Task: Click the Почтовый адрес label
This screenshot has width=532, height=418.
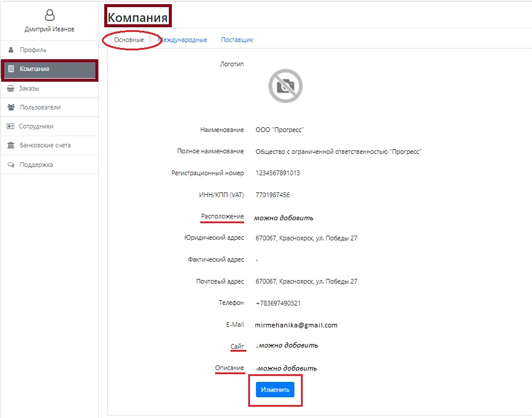Action: click(x=220, y=281)
